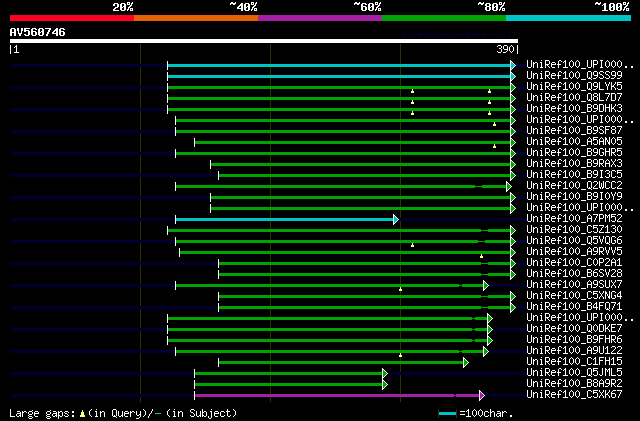Click the arrowhead ending the UniRef100_B8A9R2 bar
The image size is (640, 421).
pyautogui.click(x=384, y=385)
